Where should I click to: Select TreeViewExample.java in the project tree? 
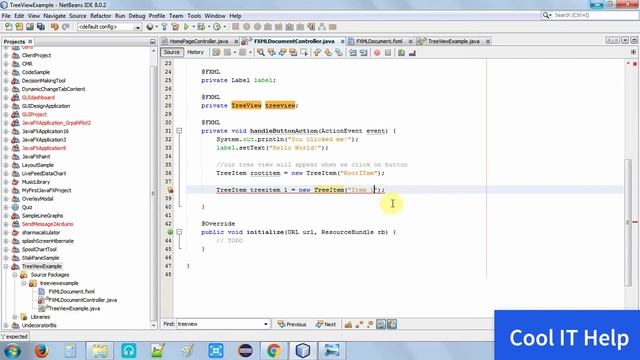click(74, 309)
